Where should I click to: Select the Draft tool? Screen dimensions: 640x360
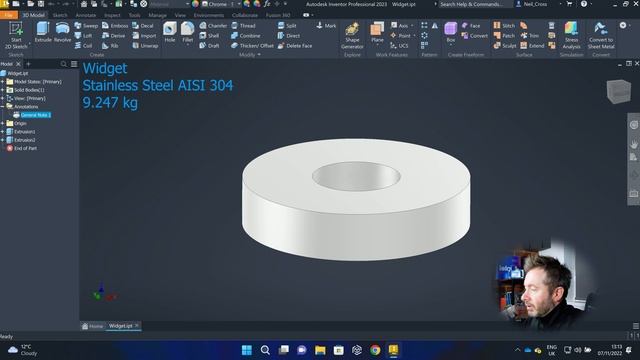click(x=209, y=46)
